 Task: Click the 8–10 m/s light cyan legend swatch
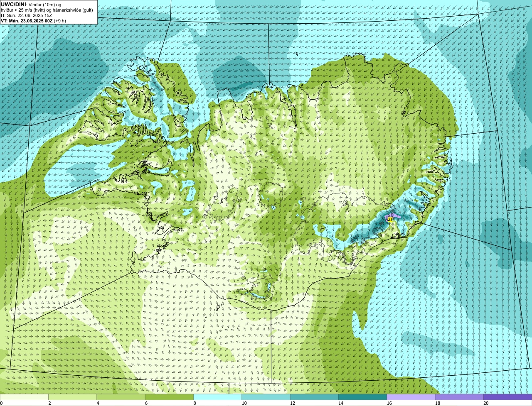tap(218, 397)
